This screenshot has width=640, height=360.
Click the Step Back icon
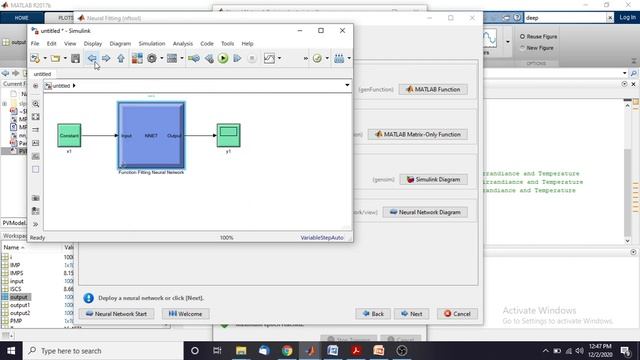(209, 58)
